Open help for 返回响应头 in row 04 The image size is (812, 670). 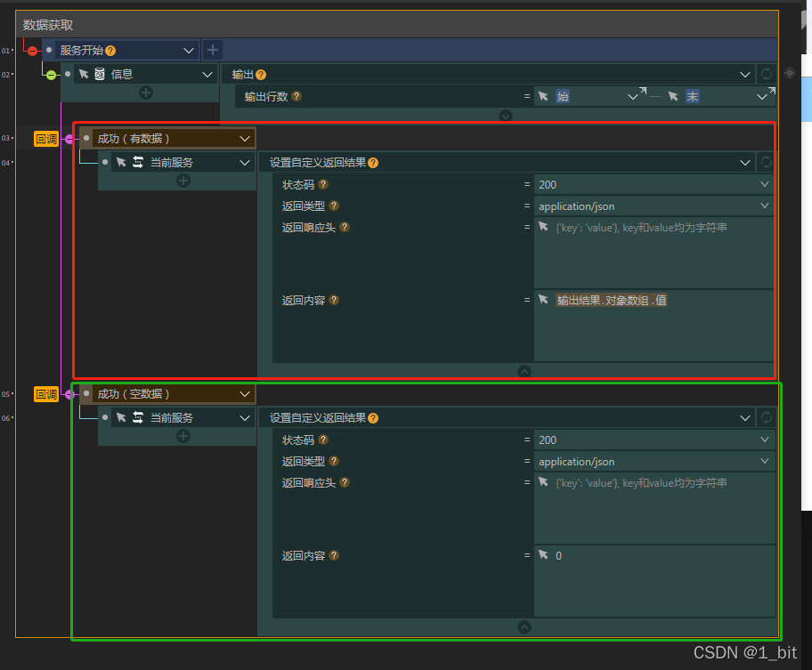click(x=345, y=227)
